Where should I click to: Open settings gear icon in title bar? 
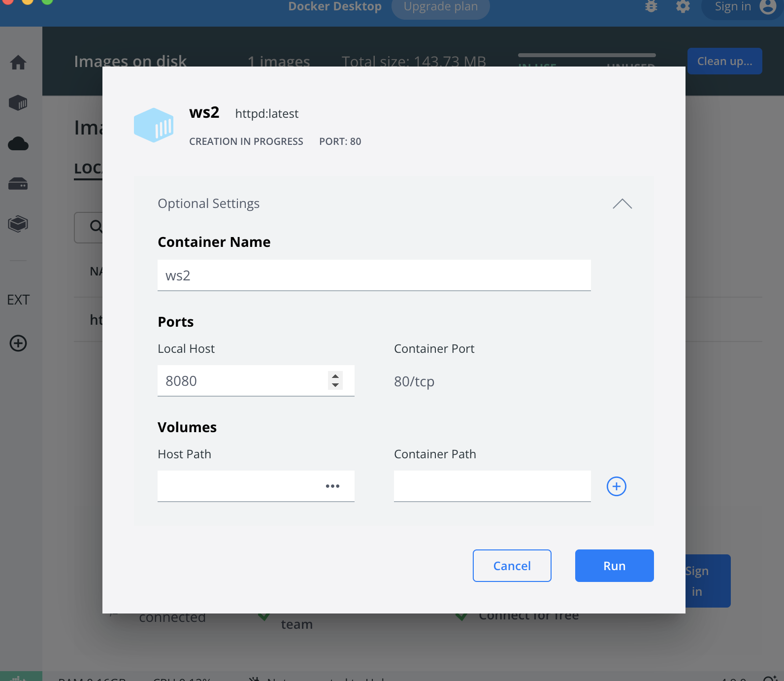pos(683,6)
